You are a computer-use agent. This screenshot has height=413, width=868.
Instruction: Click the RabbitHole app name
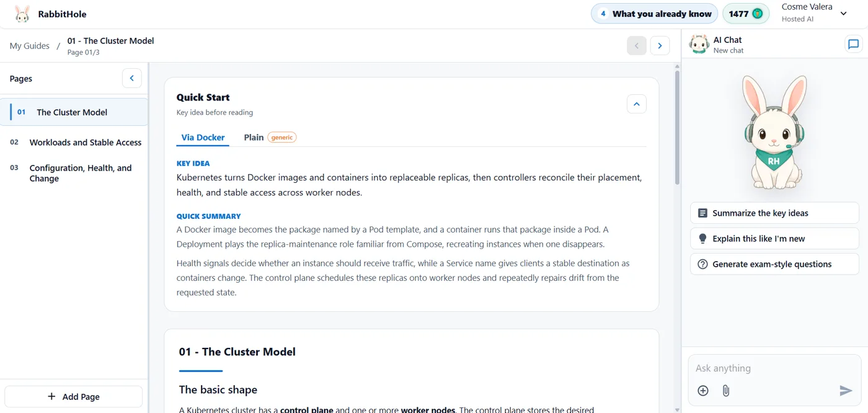pyautogui.click(x=62, y=14)
